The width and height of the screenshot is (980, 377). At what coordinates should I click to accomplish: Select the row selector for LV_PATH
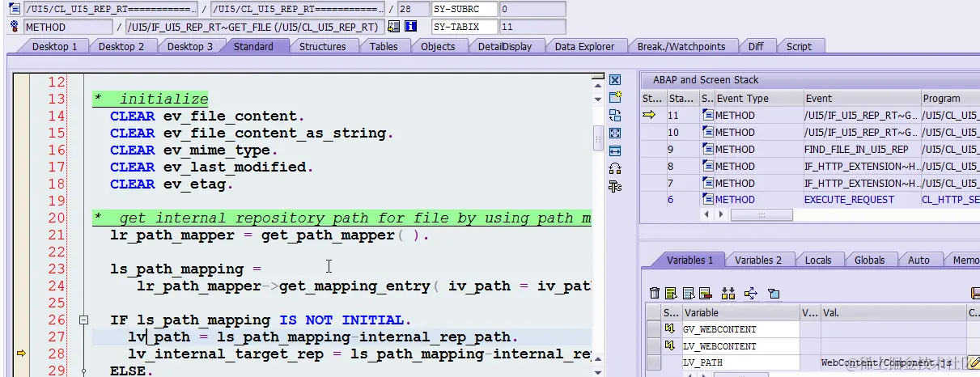tap(654, 363)
